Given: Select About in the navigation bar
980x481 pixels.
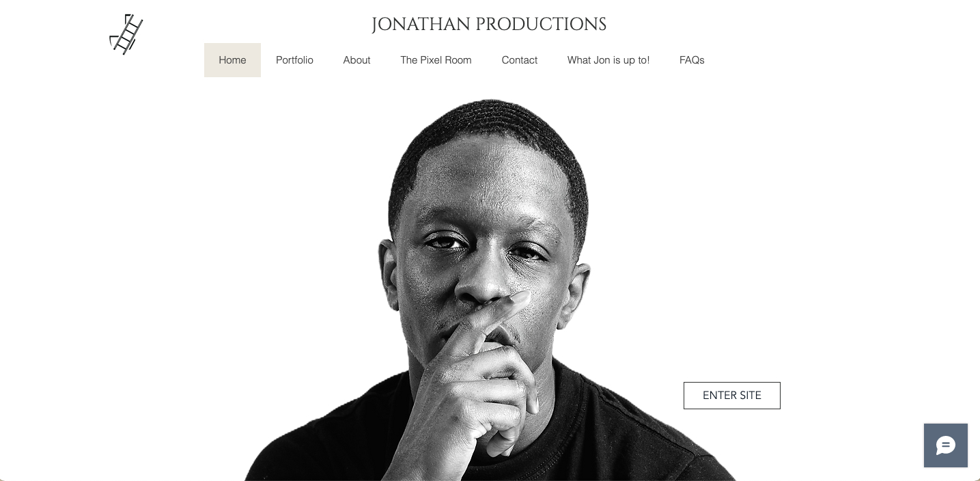Looking at the screenshot, I should [x=356, y=60].
